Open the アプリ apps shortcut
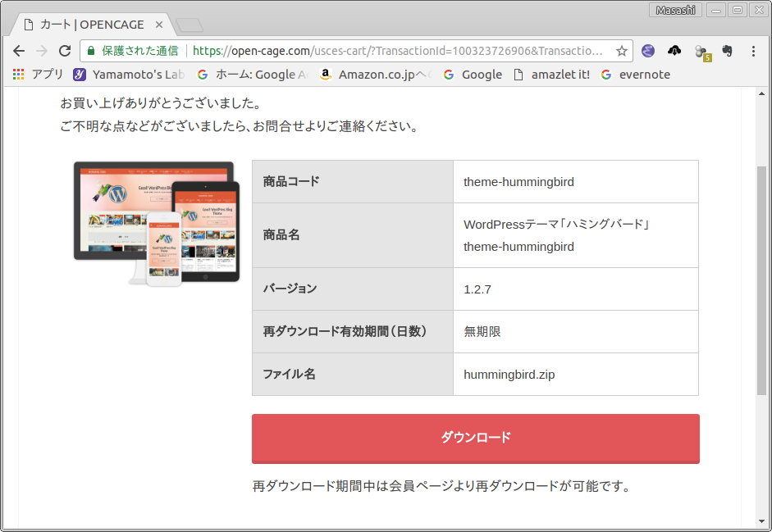 point(39,75)
